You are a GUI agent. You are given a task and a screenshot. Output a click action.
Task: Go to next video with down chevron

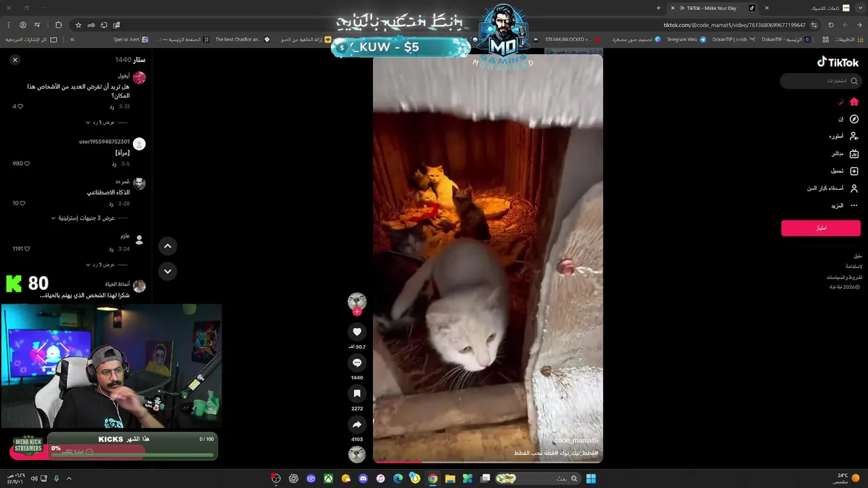click(x=167, y=271)
